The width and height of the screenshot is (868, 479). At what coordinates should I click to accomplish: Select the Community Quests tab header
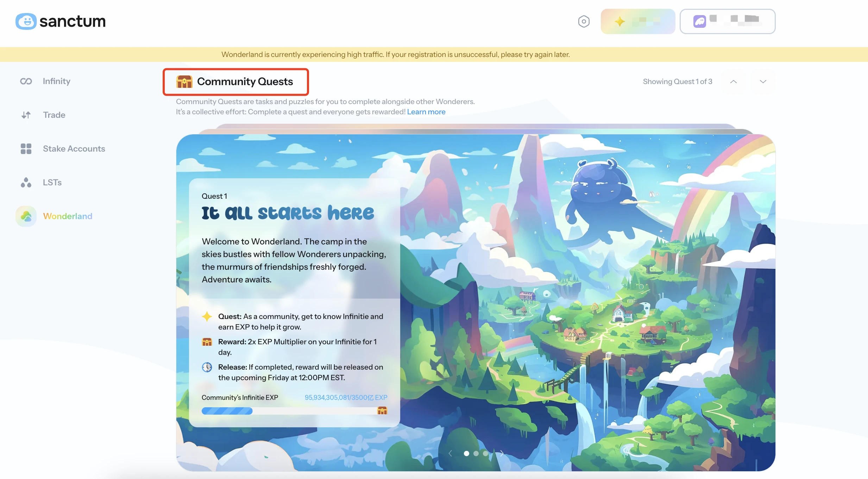pyautogui.click(x=235, y=81)
